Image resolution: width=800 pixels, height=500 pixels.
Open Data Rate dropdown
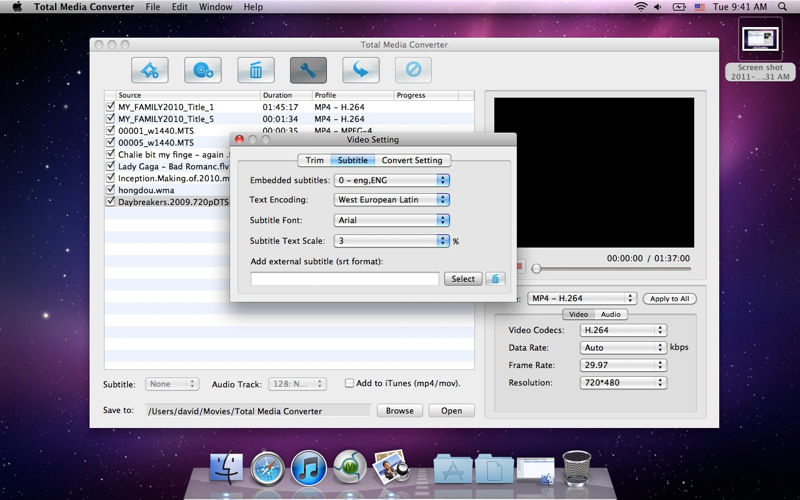click(623, 347)
